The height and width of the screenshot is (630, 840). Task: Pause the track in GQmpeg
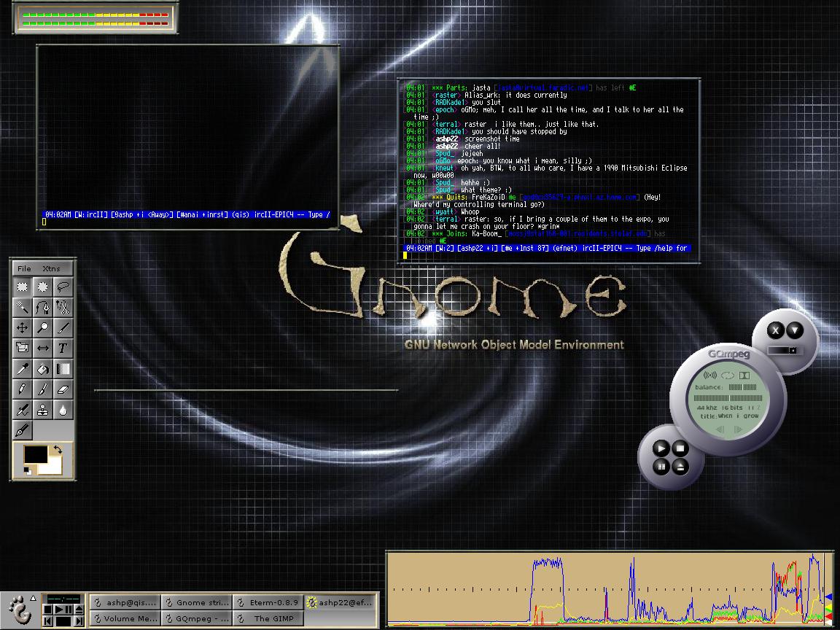(661, 467)
